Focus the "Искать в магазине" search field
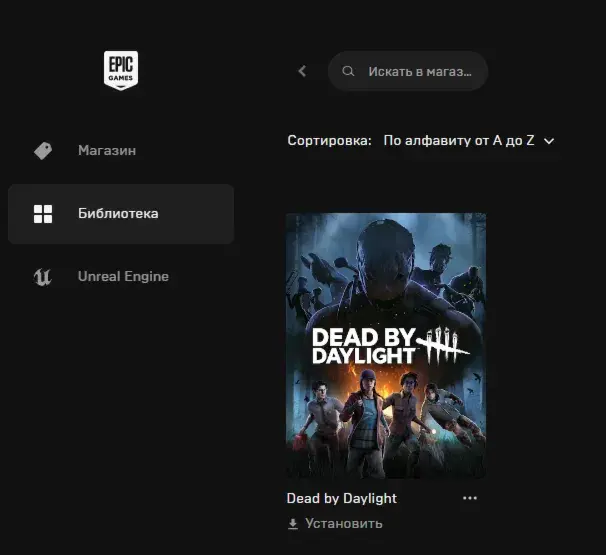The image size is (606, 555). (408, 71)
